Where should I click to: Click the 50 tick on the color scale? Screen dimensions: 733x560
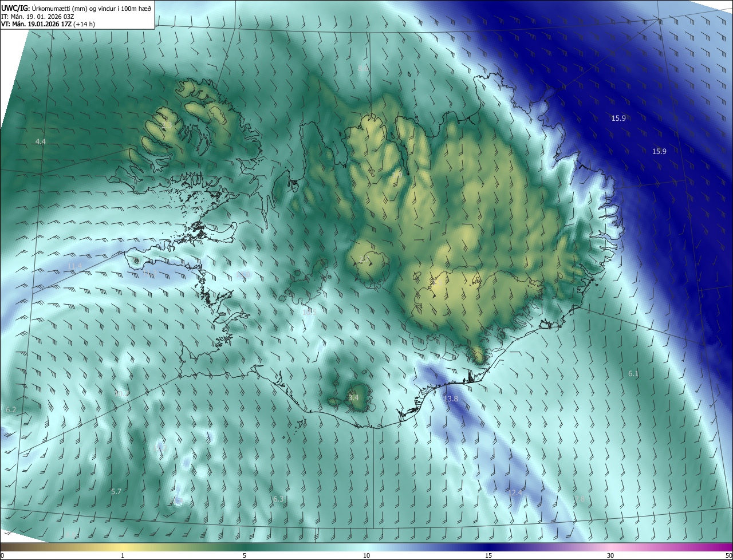tap(728, 556)
